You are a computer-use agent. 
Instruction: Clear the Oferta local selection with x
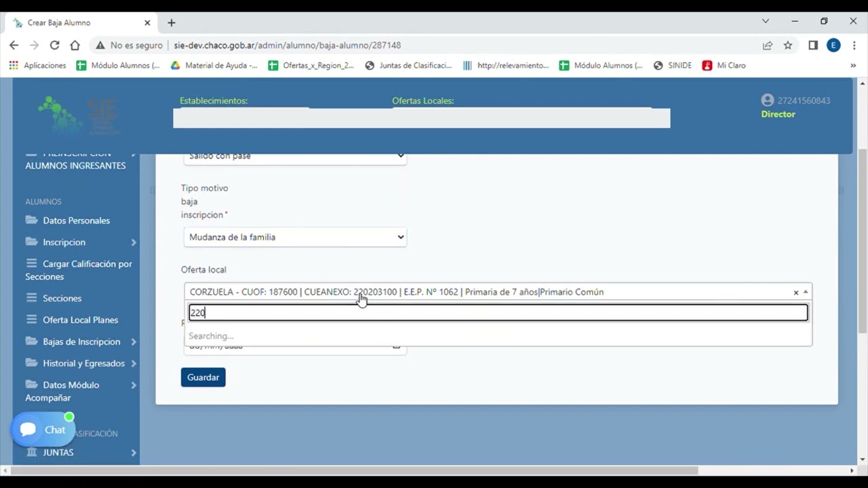pyautogui.click(x=795, y=293)
